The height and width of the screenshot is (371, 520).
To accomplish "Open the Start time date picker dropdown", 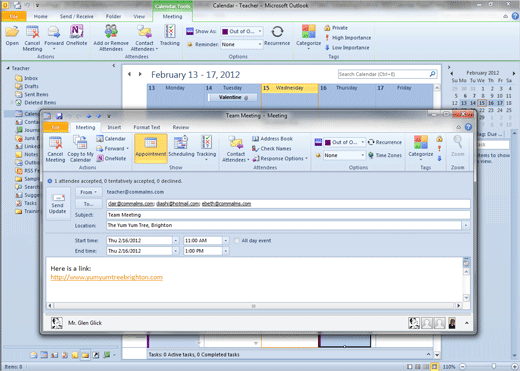I will [176, 241].
